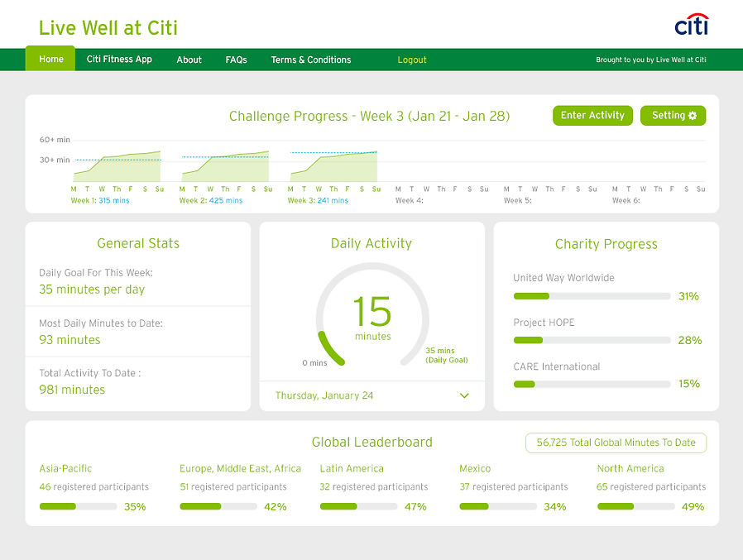
Task: Click '93 minutes' value
Action: 70,340
